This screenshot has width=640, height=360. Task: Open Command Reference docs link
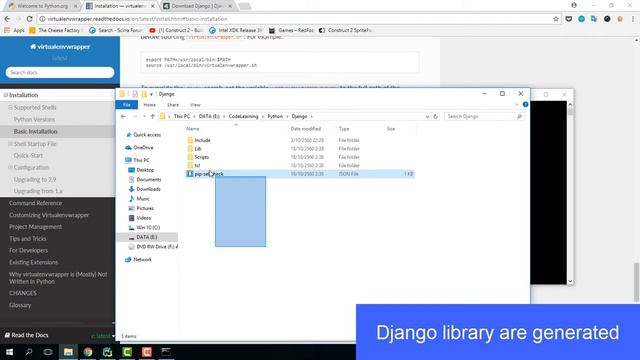click(36, 203)
